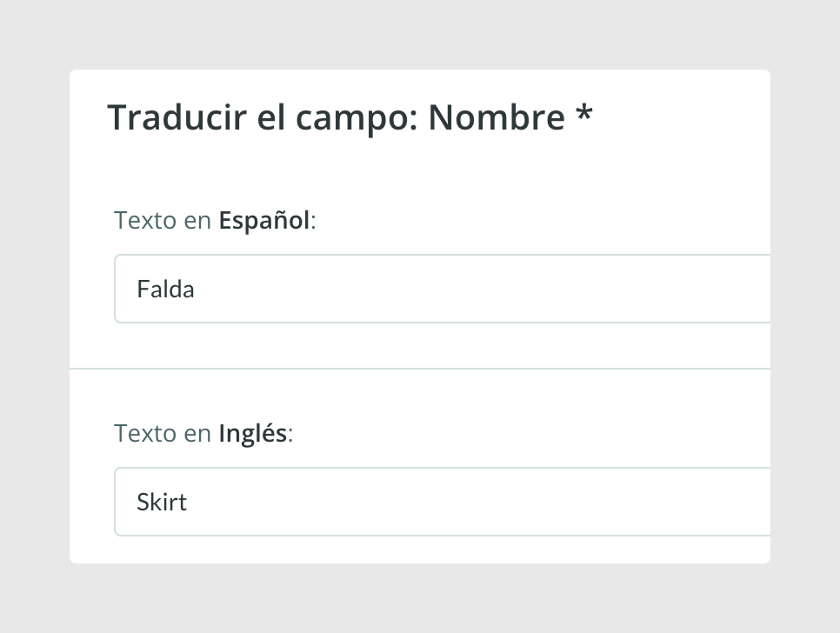Click the horizontal divider between language sections
This screenshot has height=633, width=840.
coord(420,369)
